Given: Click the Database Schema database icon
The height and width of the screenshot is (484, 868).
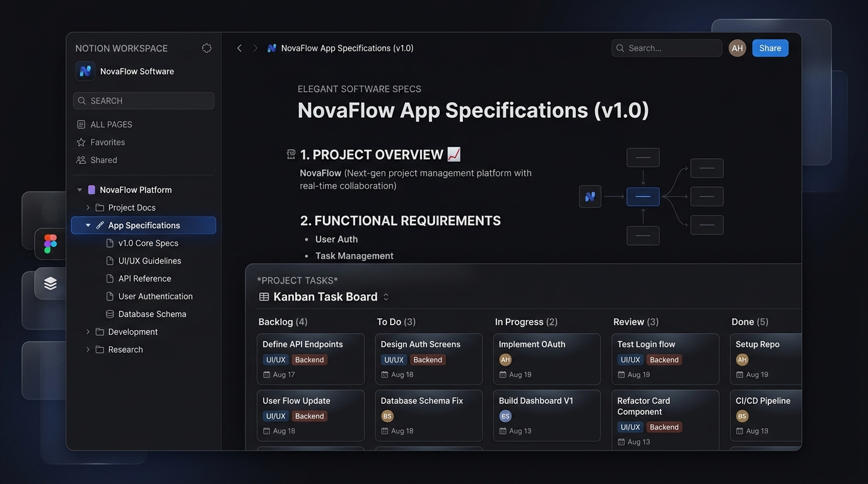Looking at the screenshot, I should coord(110,314).
